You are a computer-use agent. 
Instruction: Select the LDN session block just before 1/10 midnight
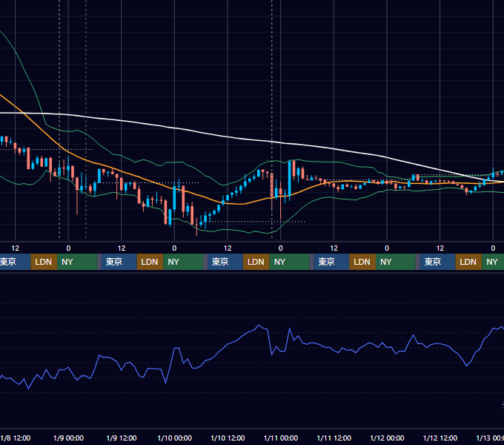click(x=150, y=262)
